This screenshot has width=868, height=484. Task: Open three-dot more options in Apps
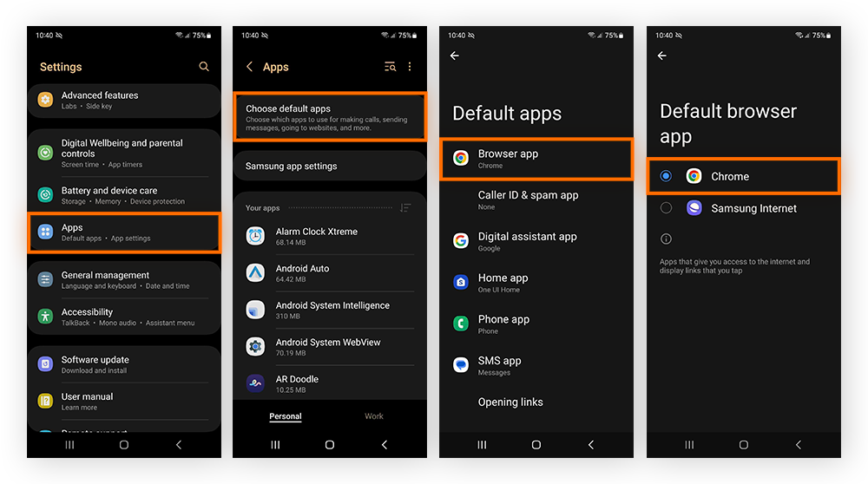[410, 67]
